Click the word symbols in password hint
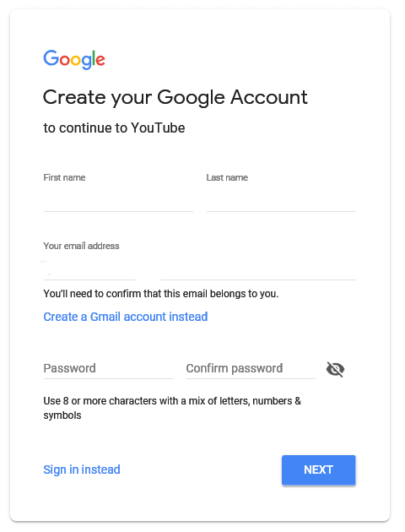 tap(62, 415)
